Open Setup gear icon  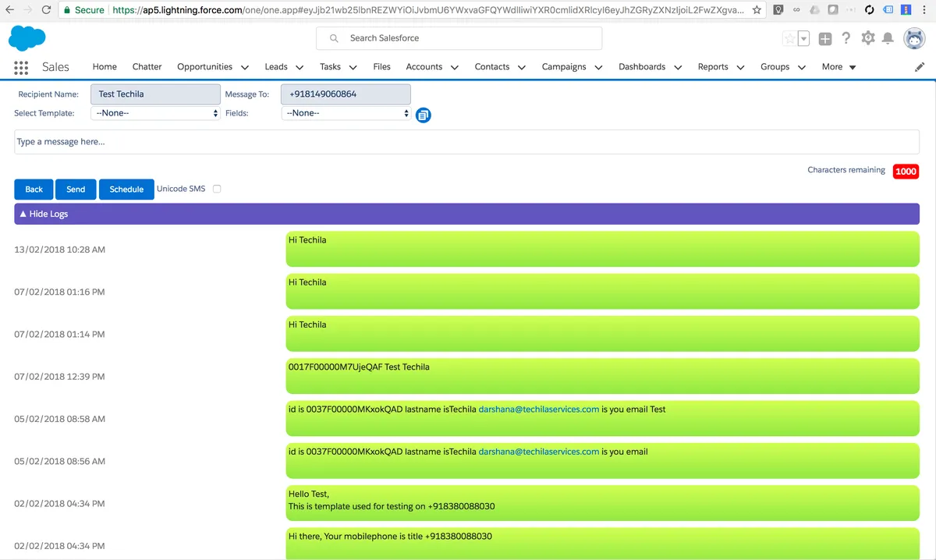tap(868, 37)
